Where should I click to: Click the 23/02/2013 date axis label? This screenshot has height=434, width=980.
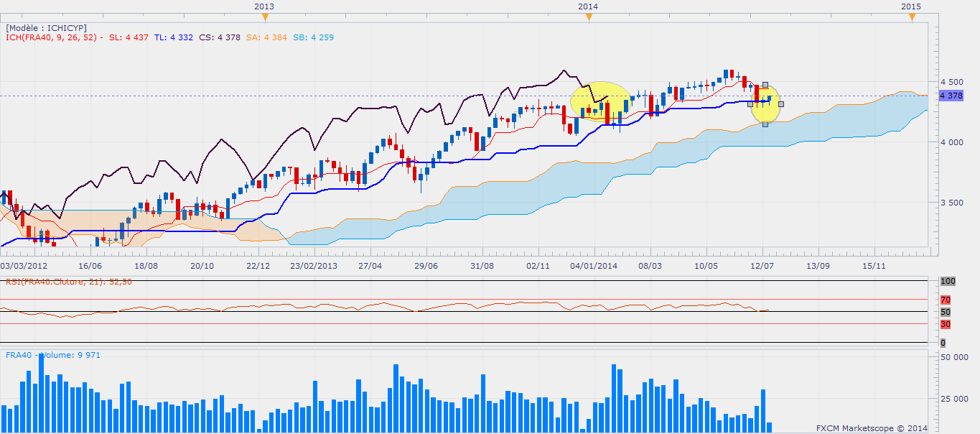(x=314, y=265)
